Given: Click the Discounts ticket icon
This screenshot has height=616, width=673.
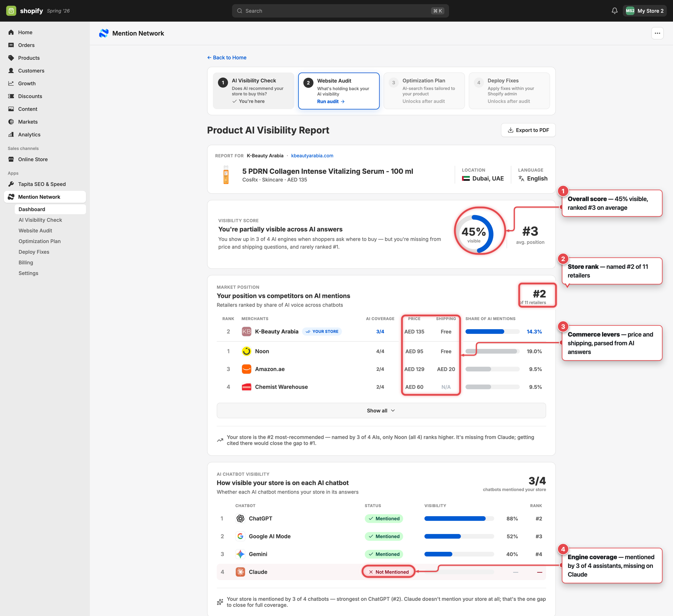Looking at the screenshot, I should [11, 96].
